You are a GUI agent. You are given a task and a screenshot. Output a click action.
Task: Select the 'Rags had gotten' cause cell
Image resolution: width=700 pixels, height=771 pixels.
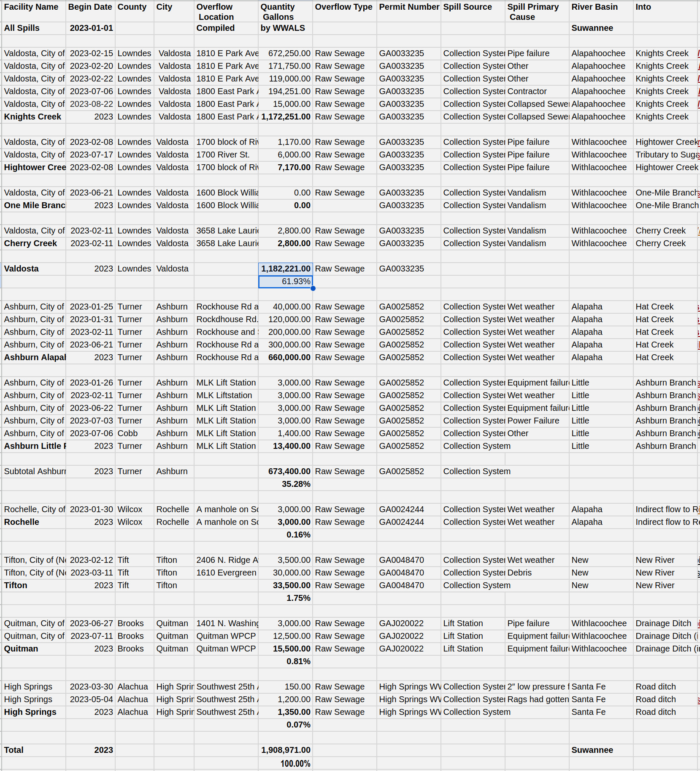click(537, 700)
